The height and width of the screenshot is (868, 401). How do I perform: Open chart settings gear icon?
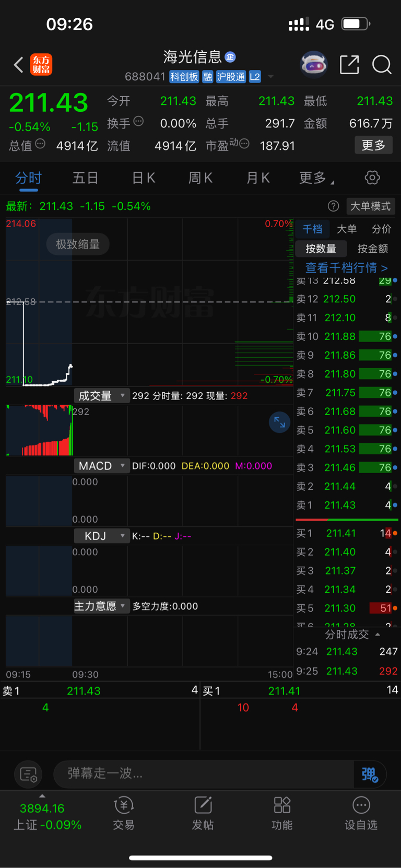pyautogui.click(x=372, y=178)
